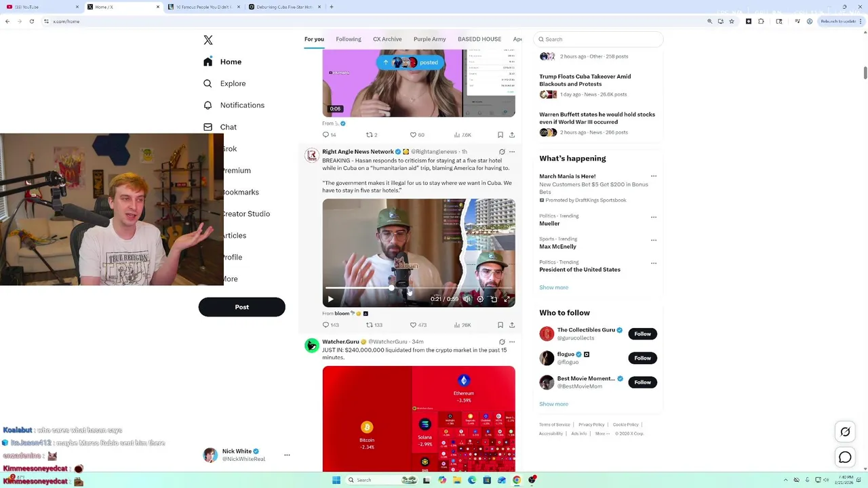Screen dimensions: 868x488
Task: Reload the page in Chrome
Action: click(x=31, y=21)
